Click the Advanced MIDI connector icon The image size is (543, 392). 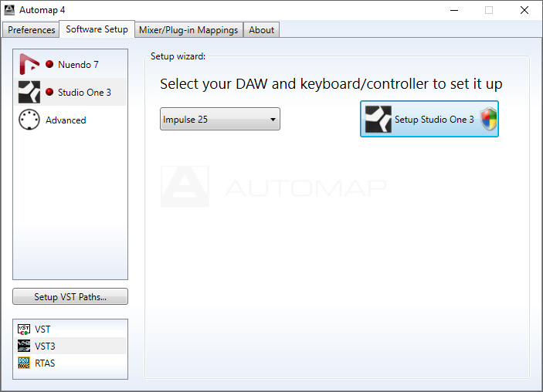point(29,120)
